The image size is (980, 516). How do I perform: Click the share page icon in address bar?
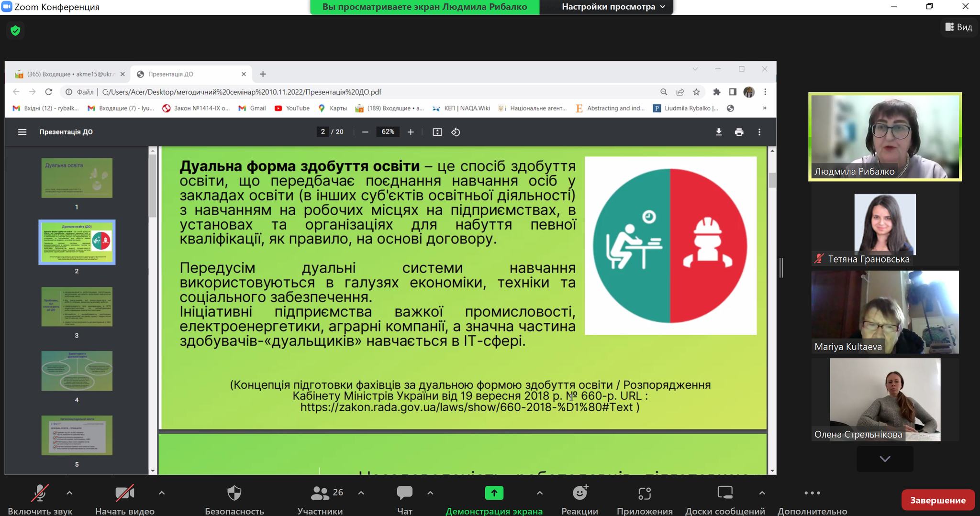click(x=680, y=92)
